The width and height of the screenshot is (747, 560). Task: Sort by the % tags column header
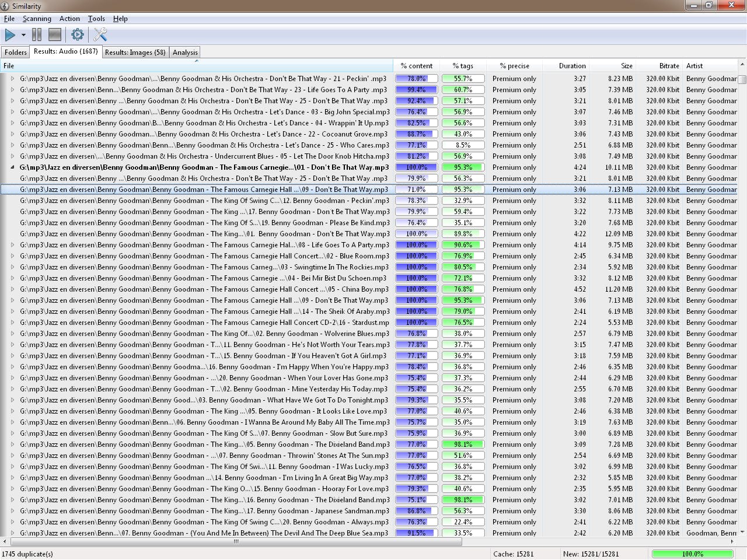(463, 66)
